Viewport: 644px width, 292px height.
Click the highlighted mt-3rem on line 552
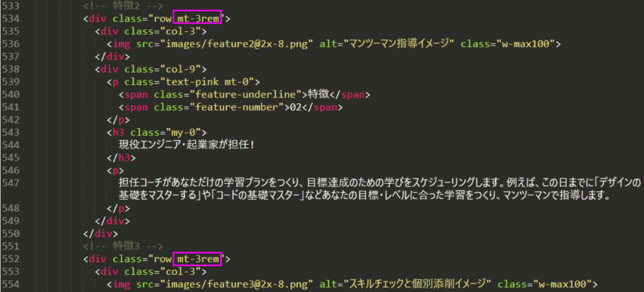tap(197, 259)
